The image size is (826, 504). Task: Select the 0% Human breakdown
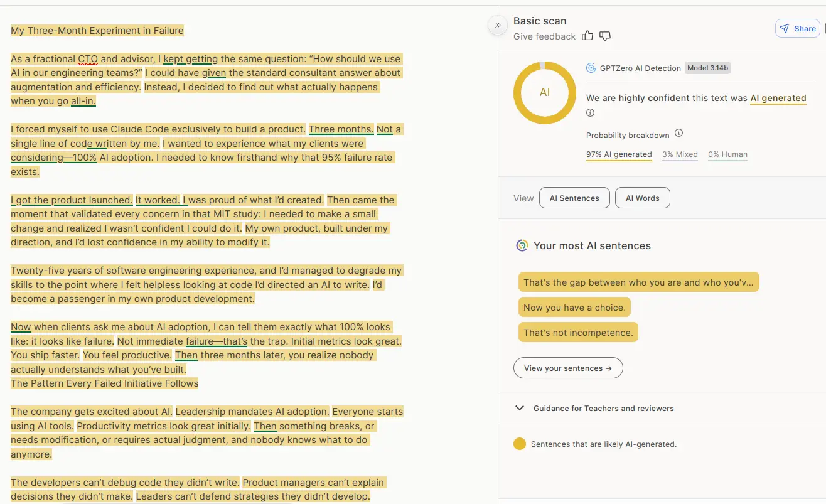click(727, 154)
